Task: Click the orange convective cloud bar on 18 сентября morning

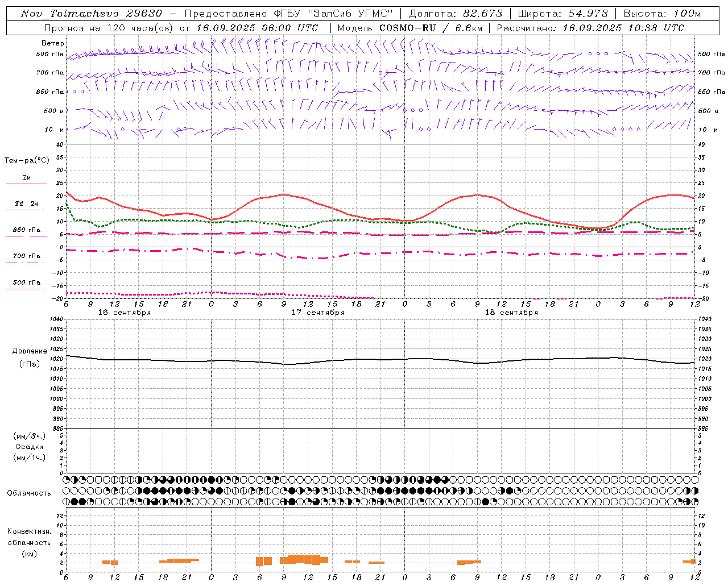Action: point(469,562)
